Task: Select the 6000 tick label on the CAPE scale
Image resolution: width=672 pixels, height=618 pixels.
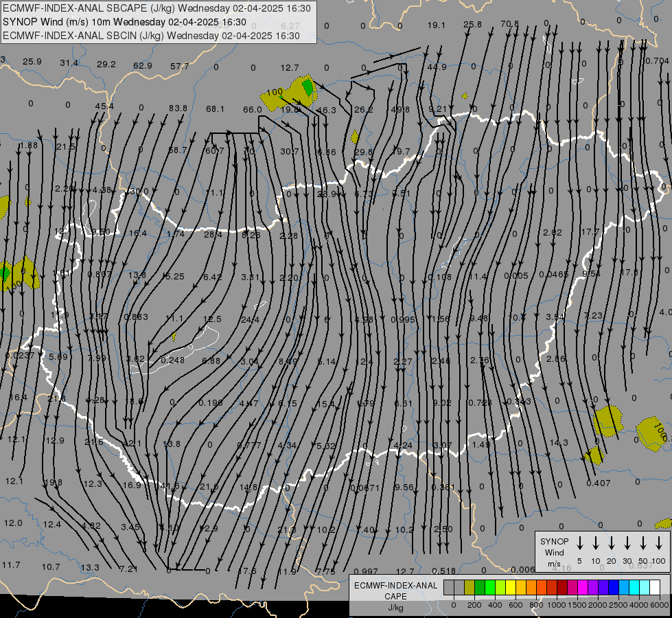Action: [660, 605]
